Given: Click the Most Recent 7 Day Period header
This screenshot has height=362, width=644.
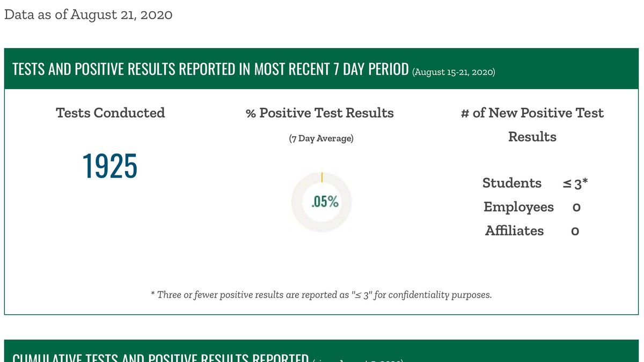Looking at the screenshot, I should (x=210, y=69).
